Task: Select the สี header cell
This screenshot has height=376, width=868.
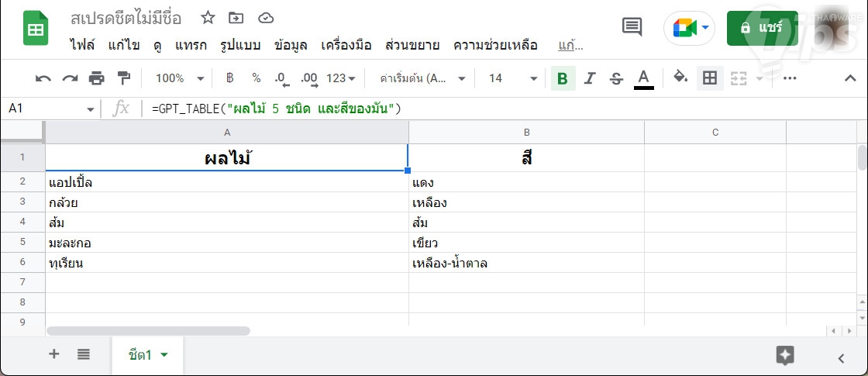Action: pos(526,158)
